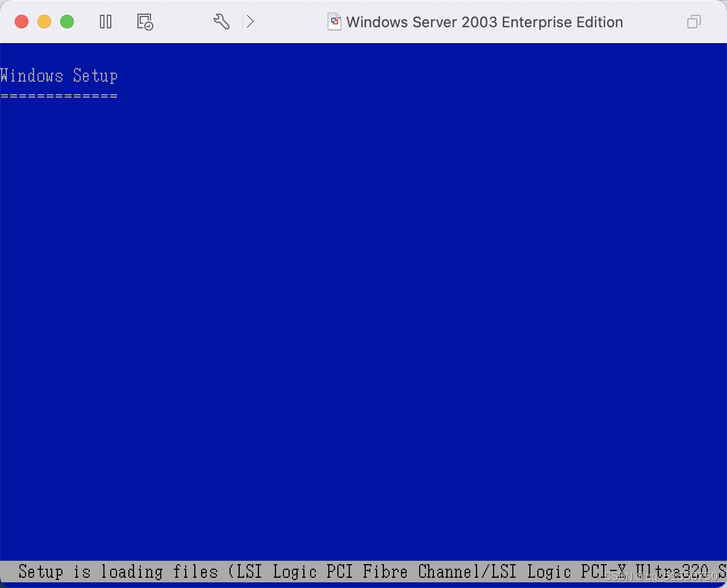Open the snapshot manager icon

pos(145,22)
